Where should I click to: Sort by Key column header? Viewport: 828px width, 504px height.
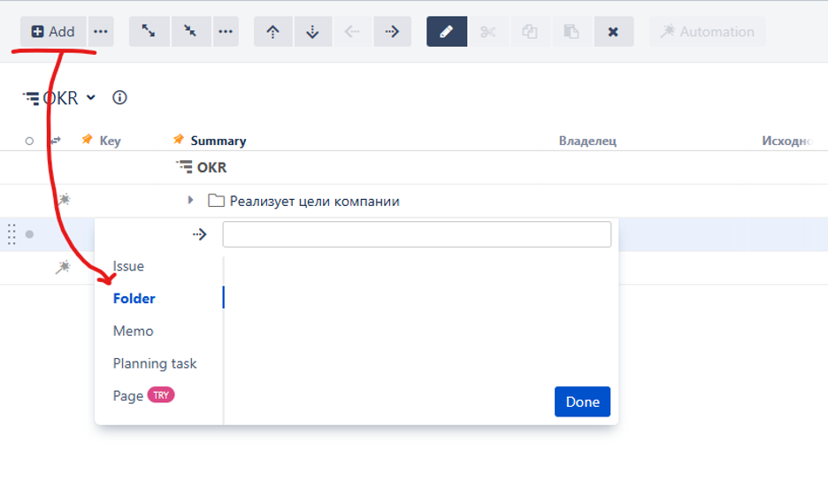[110, 141]
